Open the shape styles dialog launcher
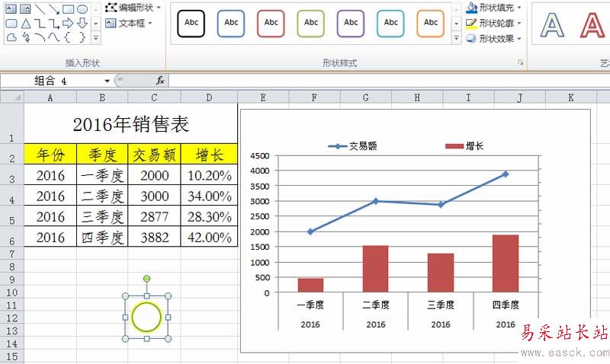Screen dimensions: 610x364 (521, 62)
